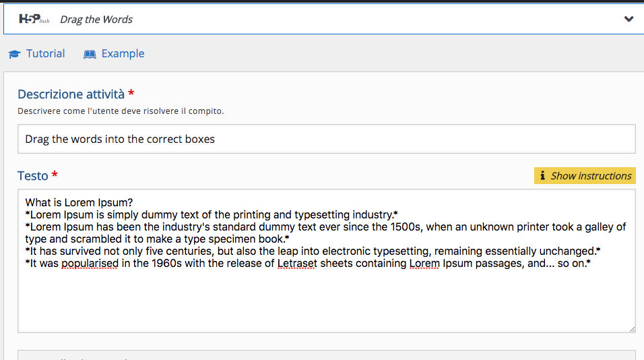644x360 pixels.
Task: Click the graduation cap Tutorial icon
Action: coord(14,54)
